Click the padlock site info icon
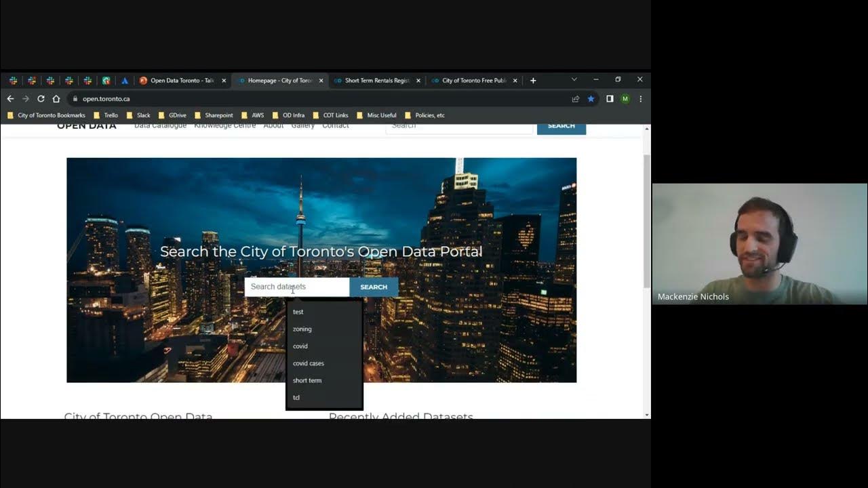The width and height of the screenshot is (868, 488). click(75, 99)
